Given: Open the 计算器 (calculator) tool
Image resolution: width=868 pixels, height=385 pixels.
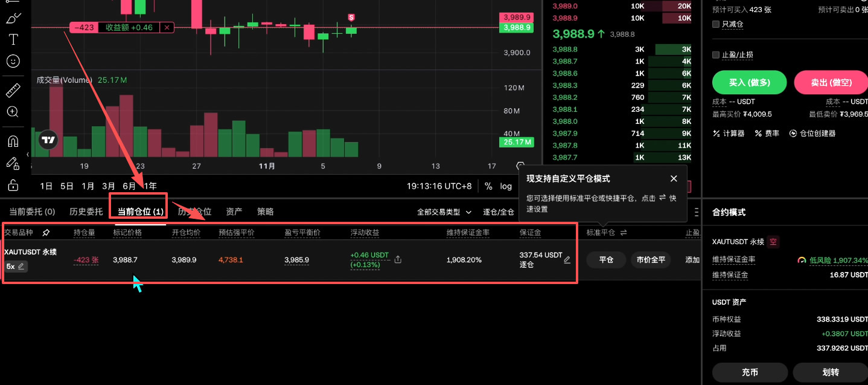Looking at the screenshot, I should [x=729, y=133].
